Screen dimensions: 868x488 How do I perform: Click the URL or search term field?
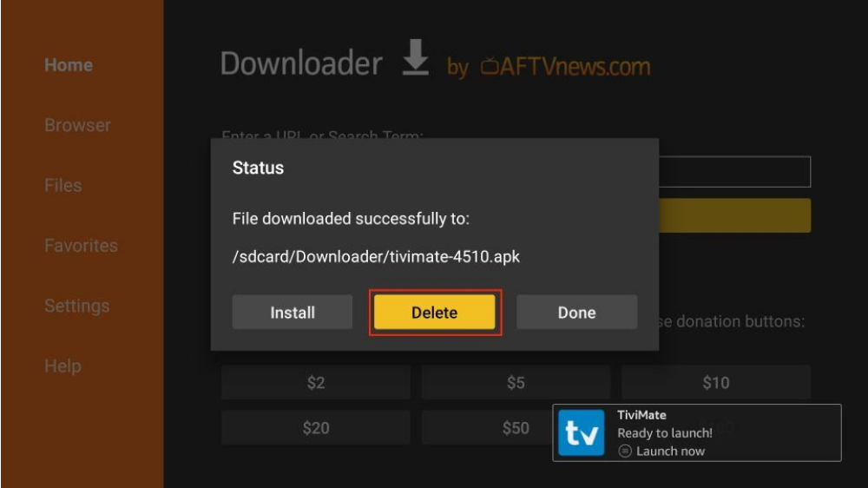point(734,172)
